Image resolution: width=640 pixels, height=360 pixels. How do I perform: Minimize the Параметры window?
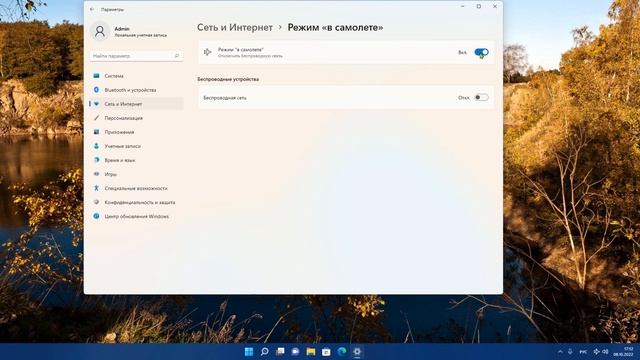coord(462,6)
